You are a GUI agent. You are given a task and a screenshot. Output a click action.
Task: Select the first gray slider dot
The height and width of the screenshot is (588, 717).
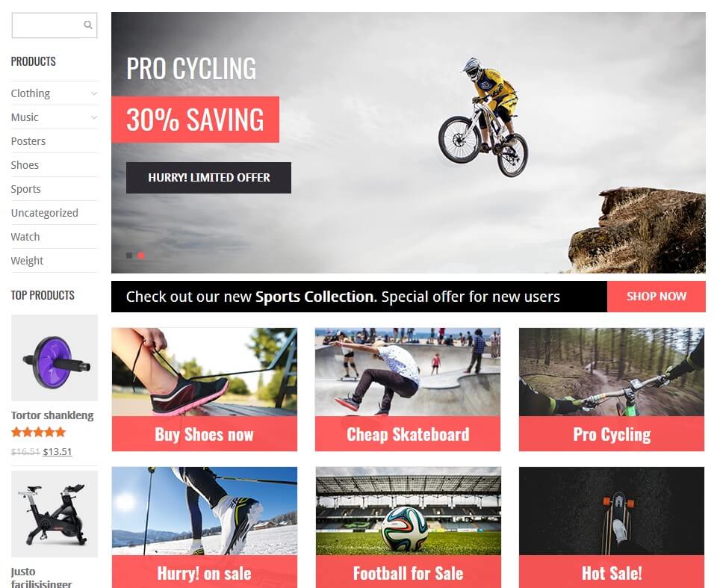(129, 256)
